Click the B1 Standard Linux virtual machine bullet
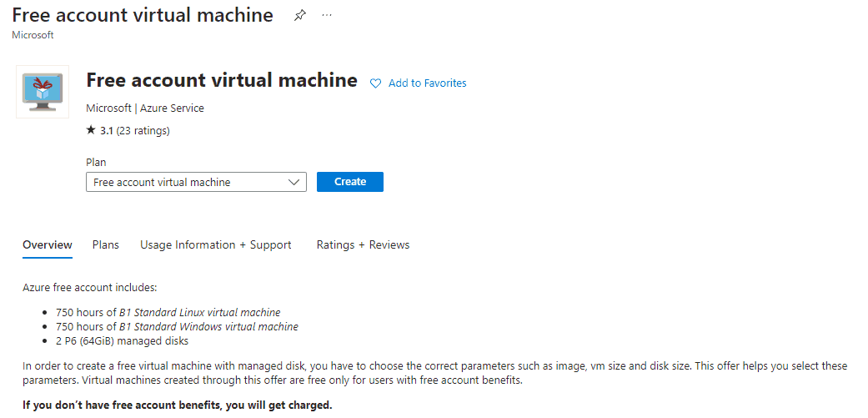 pyautogui.click(x=168, y=312)
